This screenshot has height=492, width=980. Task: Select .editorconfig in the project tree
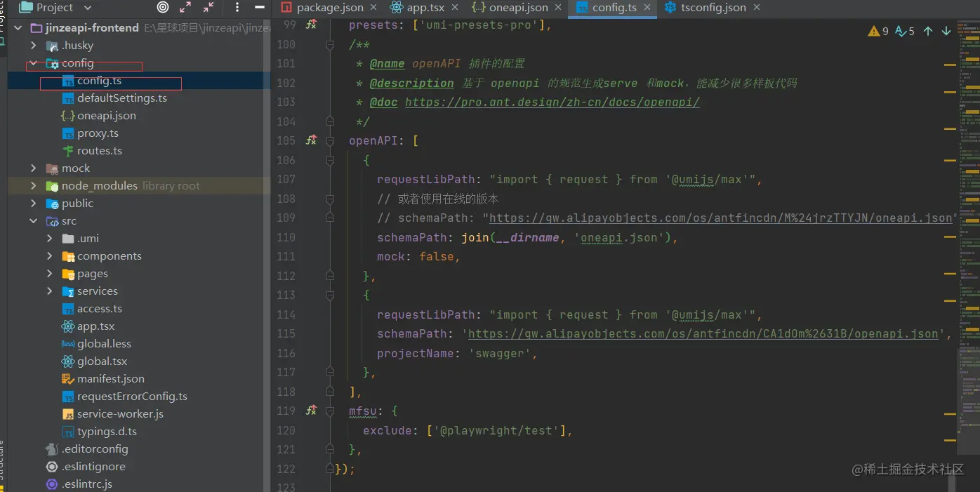pyautogui.click(x=95, y=449)
